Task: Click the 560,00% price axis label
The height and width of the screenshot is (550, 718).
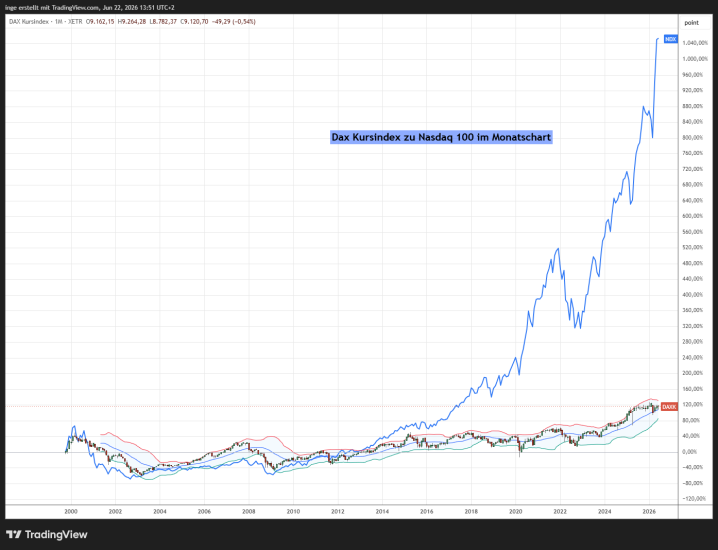Action: point(693,232)
